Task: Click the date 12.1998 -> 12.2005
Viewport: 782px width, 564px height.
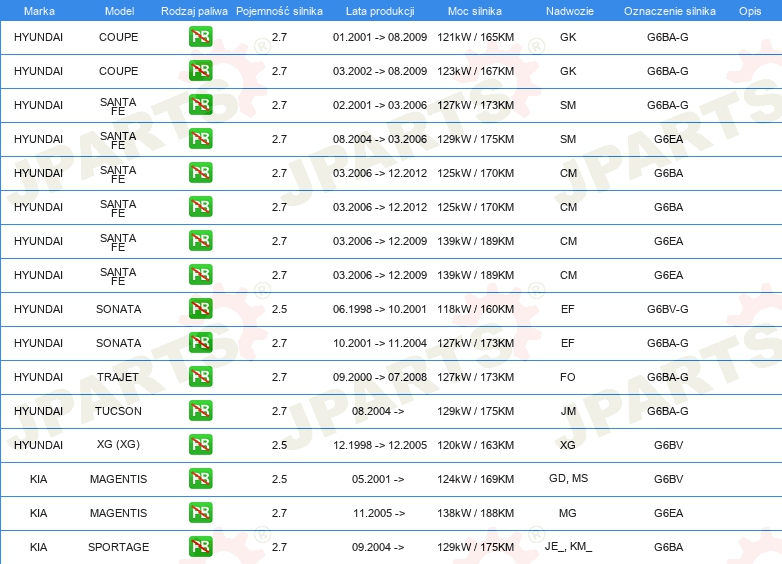Action: (x=380, y=445)
